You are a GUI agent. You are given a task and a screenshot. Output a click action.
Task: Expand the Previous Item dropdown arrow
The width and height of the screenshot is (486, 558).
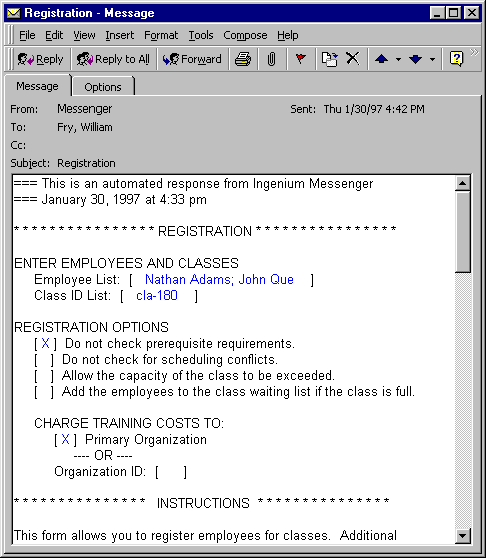(398, 59)
